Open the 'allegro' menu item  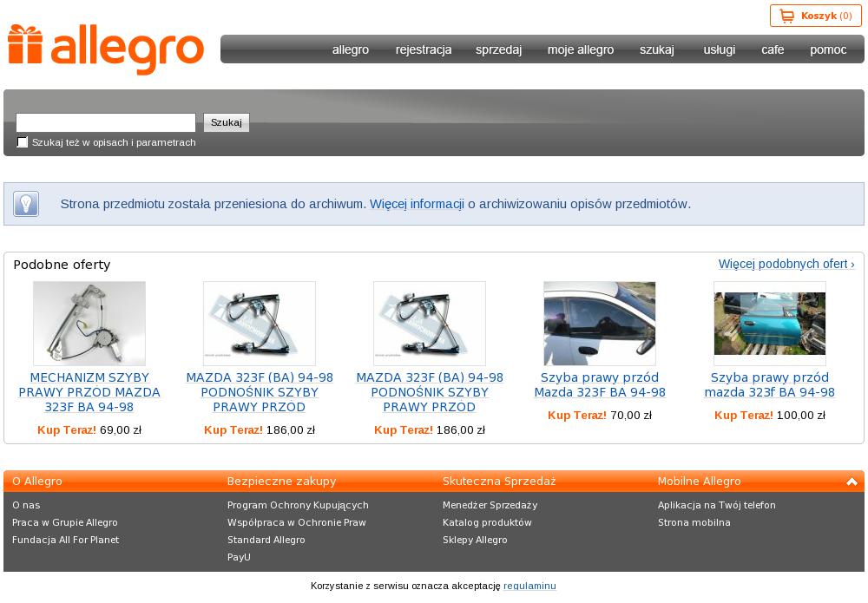tap(351, 49)
